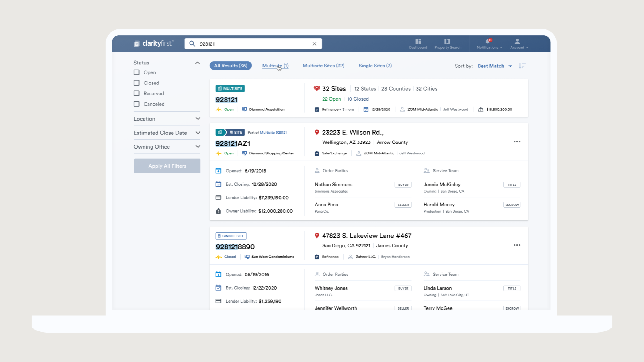Open Property Search map icon

click(447, 42)
